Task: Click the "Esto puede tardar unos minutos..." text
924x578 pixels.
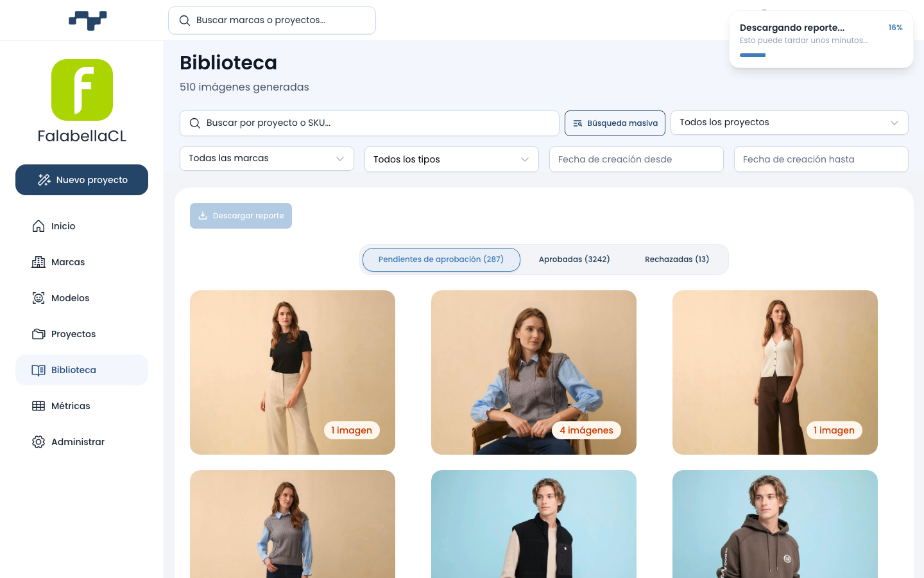Action: [803, 40]
